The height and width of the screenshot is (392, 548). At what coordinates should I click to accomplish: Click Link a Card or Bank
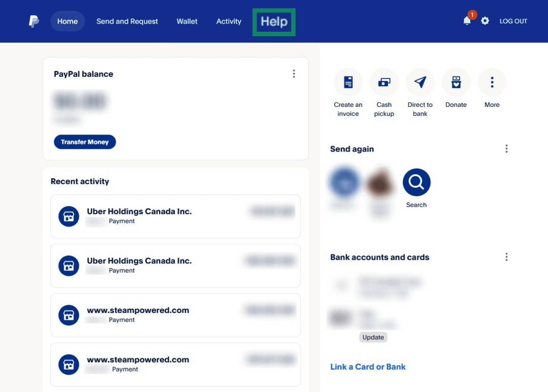367,367
